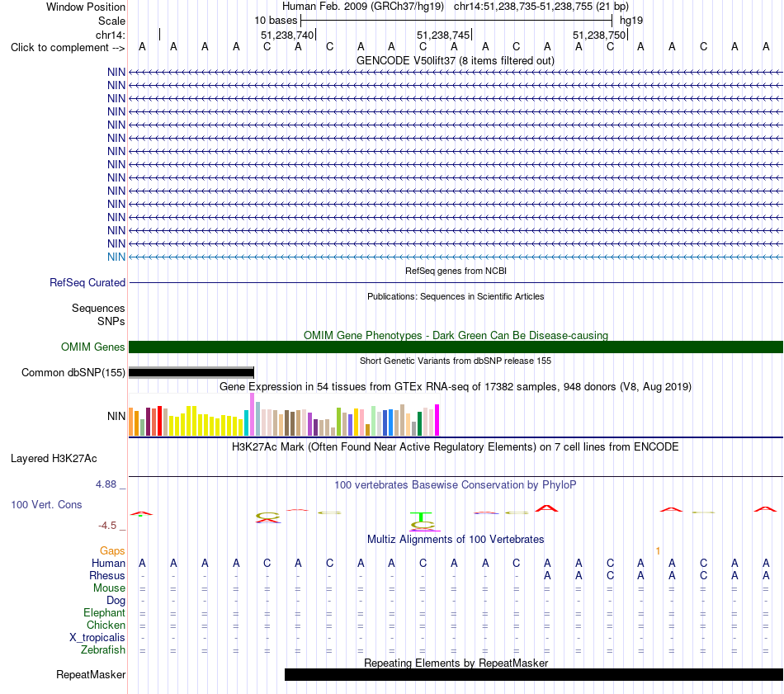Screen dimensions: 784x694
Task: Select the 'Human' alignment row label
Action: 108,563
